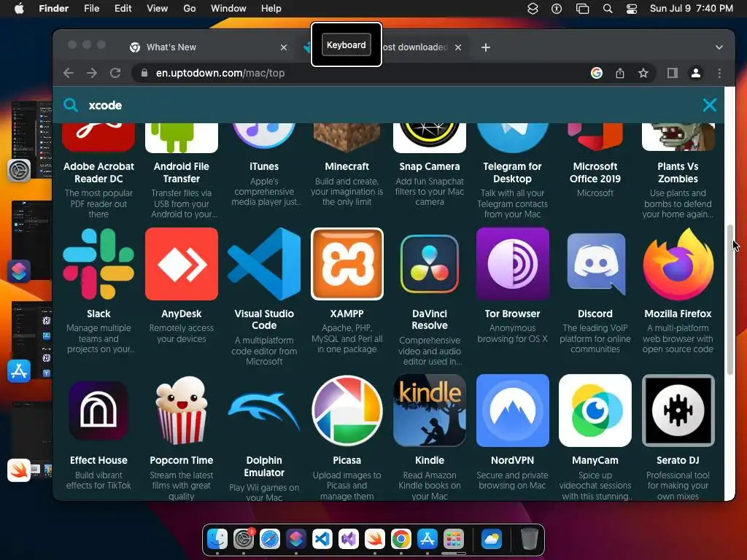Switch to the System Settings Stage Manager thumbnail
Image resolution: width=747 pixels, height=560 pixels.
point(31,141)
